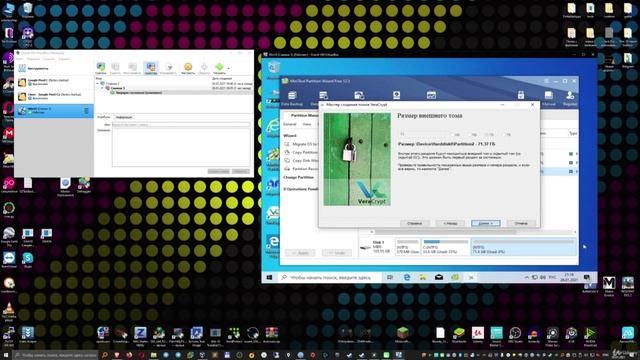The image size is (640, 360).
Task: Open the Snapshot menu in VirtualBox Manager
Action: (x=49, y=59)
